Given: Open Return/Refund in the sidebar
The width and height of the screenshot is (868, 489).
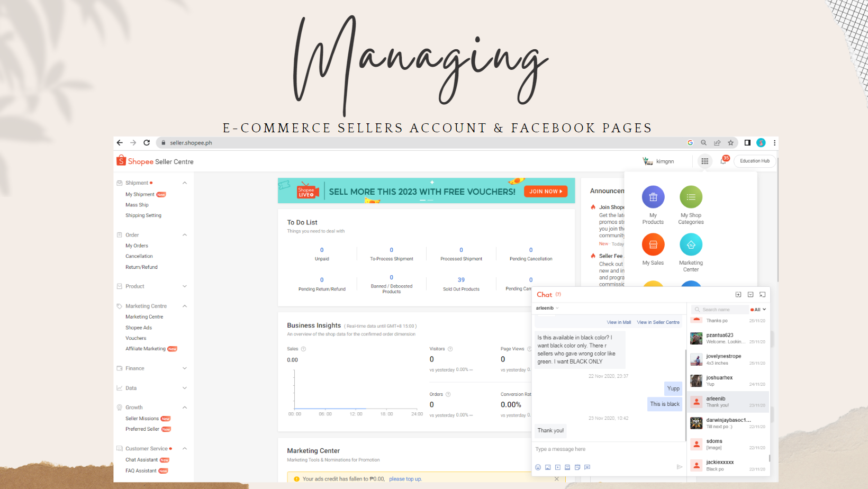Looking at the screenshot, I should point(141,267).
